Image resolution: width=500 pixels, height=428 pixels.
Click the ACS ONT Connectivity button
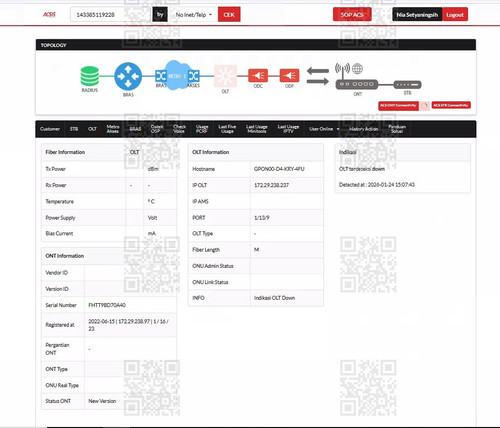398,106
